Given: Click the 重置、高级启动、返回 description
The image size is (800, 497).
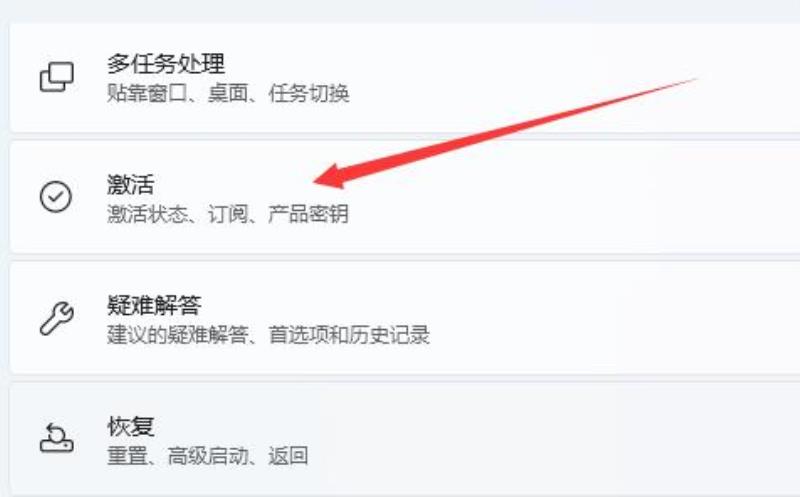Looking at the screenshot, I should (x=208, y=456).
